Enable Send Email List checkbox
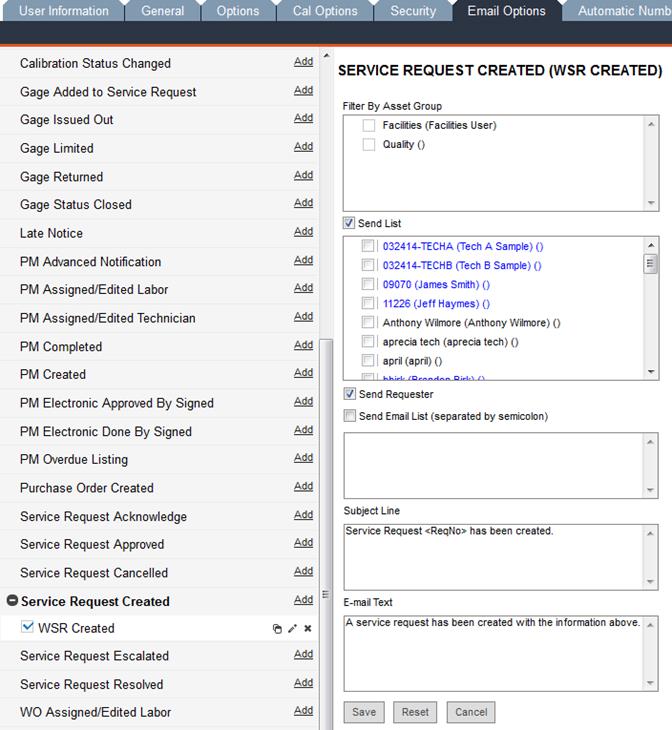This screenshot has height=730, width=672. point(350,415)
